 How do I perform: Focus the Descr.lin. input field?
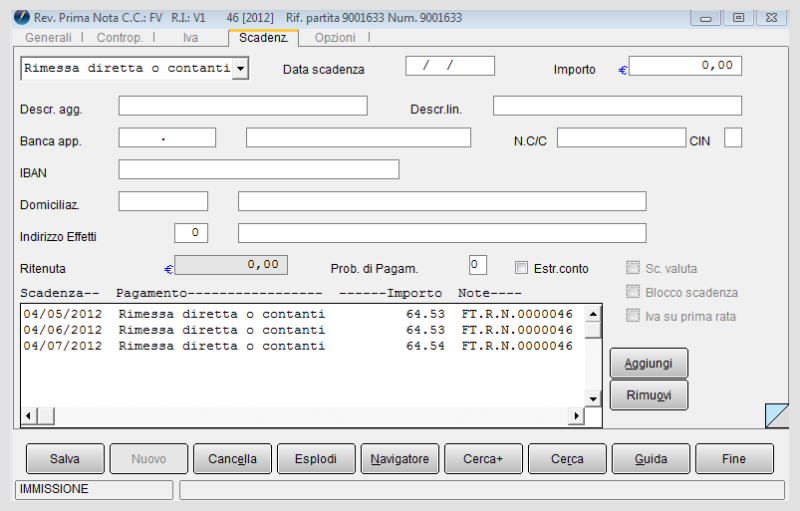(617, 106)
